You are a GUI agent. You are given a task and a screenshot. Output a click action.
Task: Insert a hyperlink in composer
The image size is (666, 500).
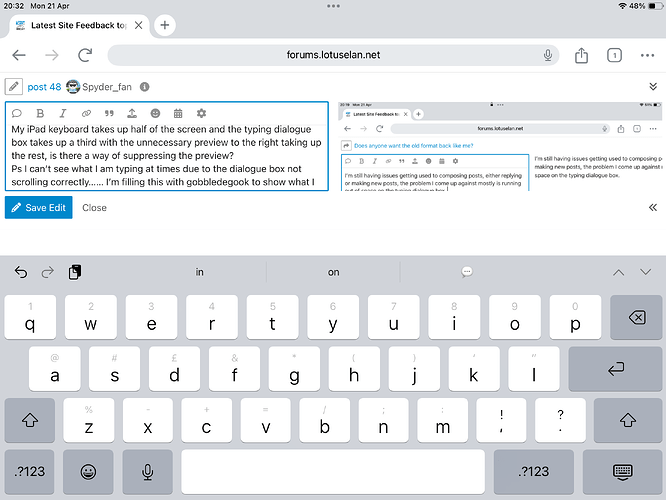[86, 113]
